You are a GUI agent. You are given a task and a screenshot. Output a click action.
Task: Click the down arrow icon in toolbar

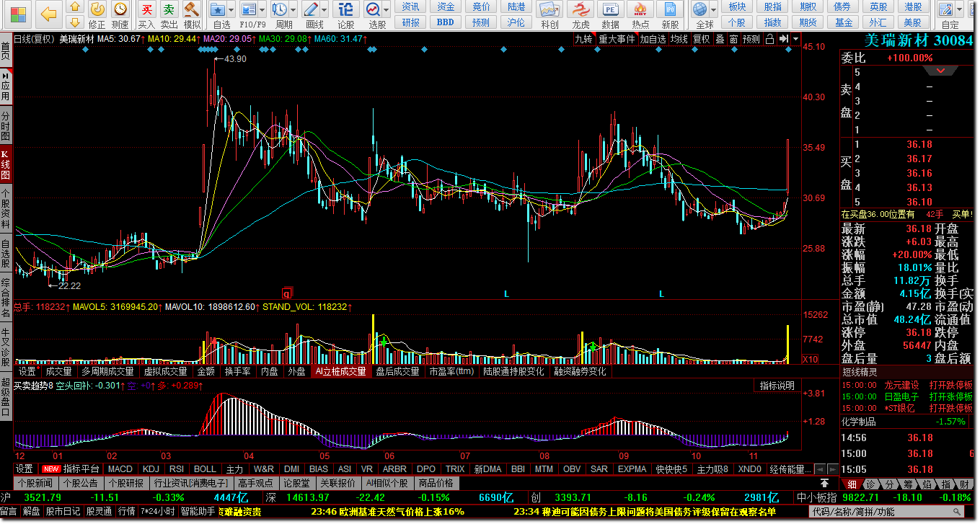coord(74,24)
